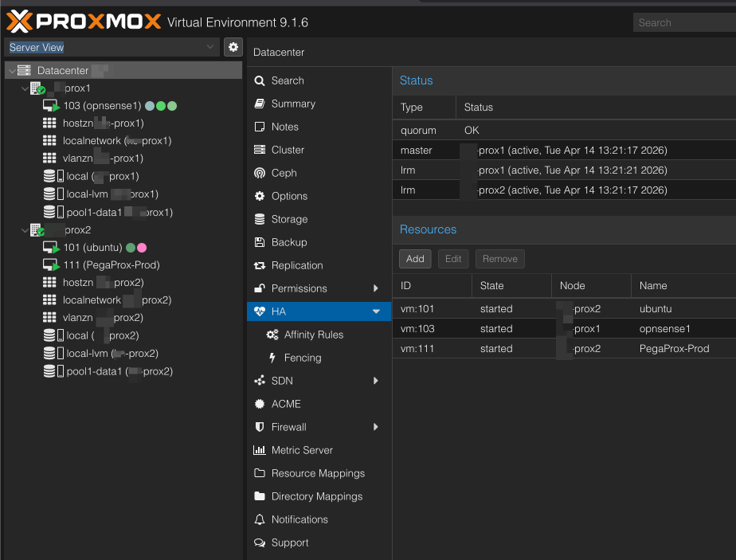Click the Remove button under Resources
The image size is (736, 560).
pyautogui.click(x=499, y=258)
